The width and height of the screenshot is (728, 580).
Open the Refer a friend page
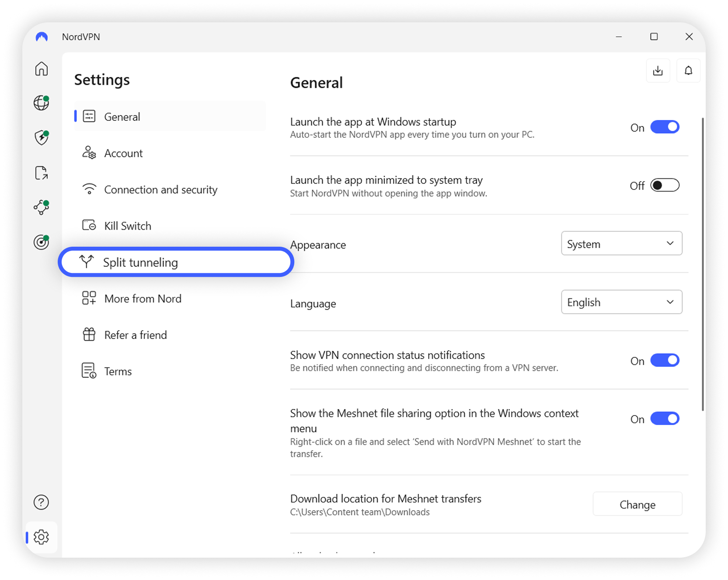[135, 335]
